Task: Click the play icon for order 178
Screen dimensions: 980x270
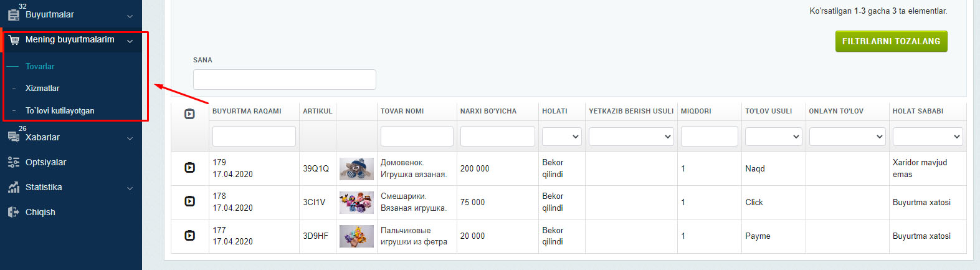Action: [x=190, y=201]
